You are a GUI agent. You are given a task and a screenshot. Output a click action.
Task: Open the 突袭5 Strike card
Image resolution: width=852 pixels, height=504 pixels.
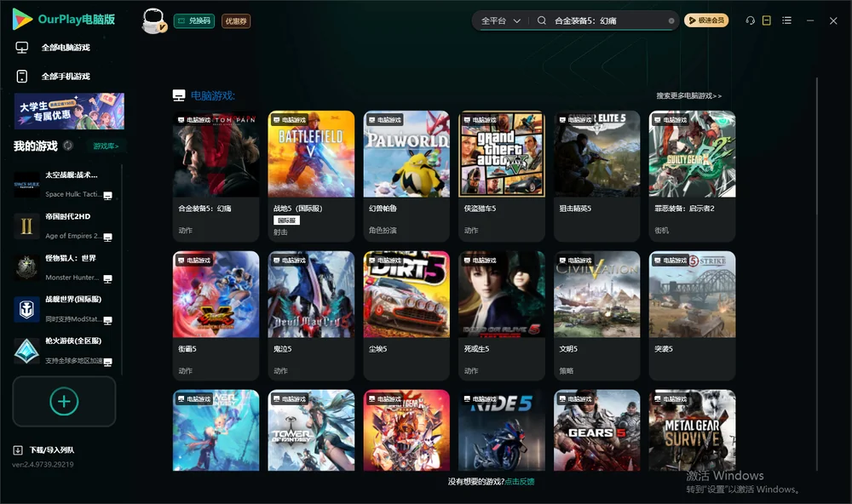tap(692, 316)
